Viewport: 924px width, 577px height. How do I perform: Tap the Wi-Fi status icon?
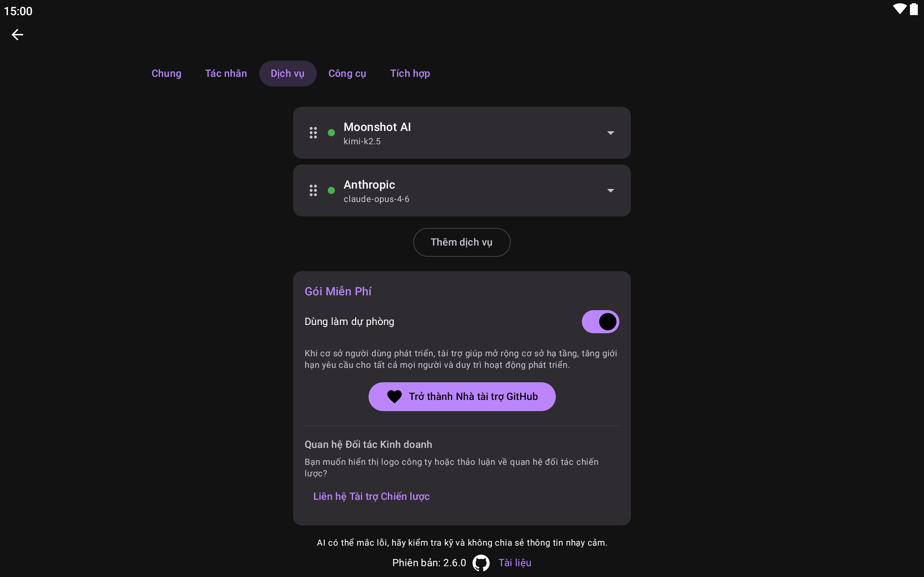tap(900, 9)
